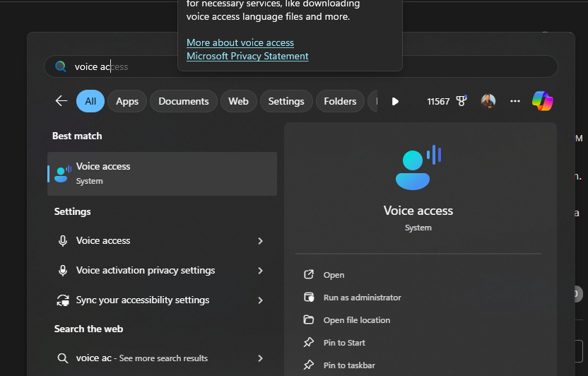This screenshot has width=588, height=376.
Task: Click the Run as administrator shield icon
Action: [309, 298]
